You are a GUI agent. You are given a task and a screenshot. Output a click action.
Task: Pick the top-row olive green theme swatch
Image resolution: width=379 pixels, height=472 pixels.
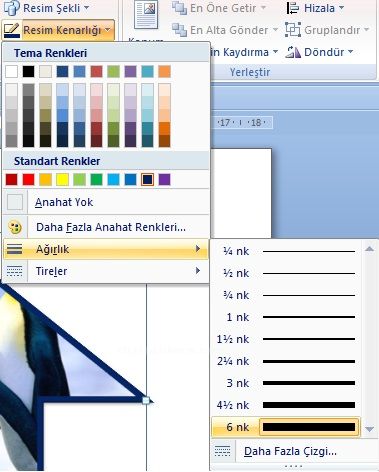[x=114, y=71]
